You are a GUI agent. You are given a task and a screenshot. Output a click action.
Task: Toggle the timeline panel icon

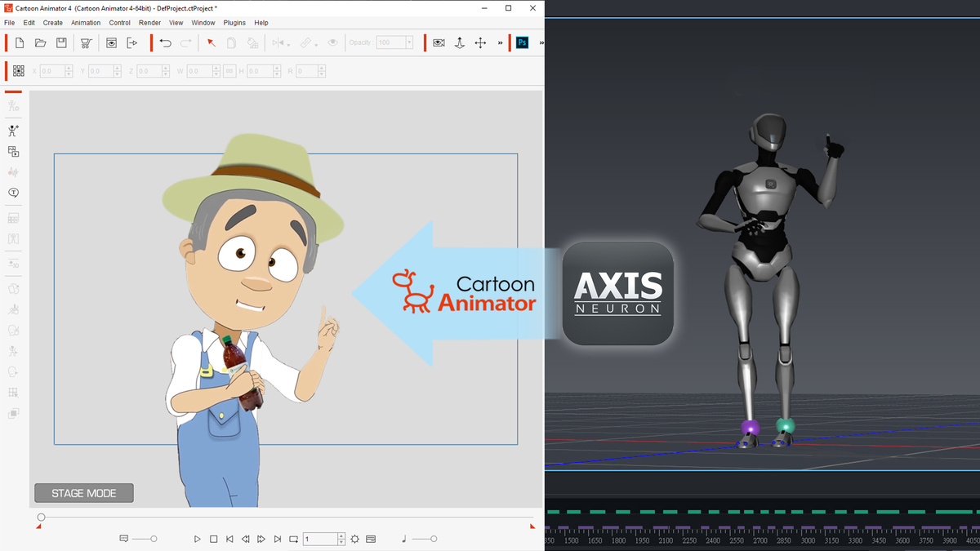tap(371, 540)
